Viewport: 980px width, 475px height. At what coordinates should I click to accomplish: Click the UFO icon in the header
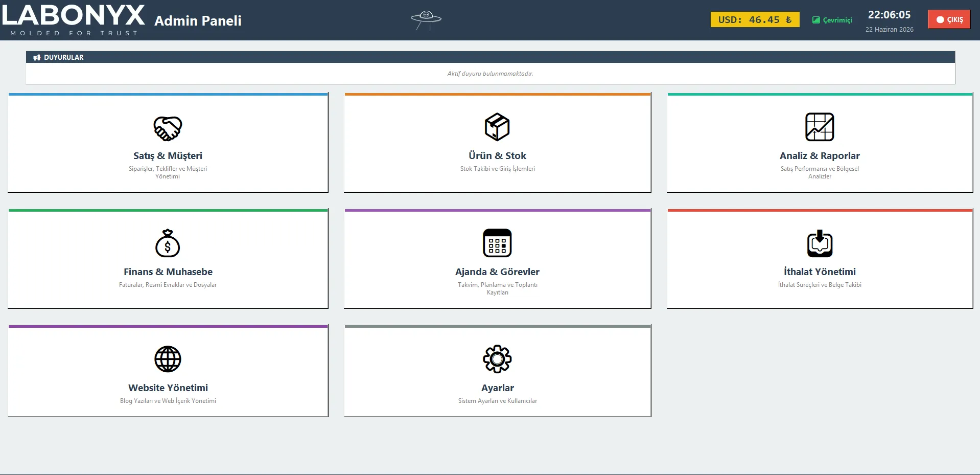click(x=426, y=20)
